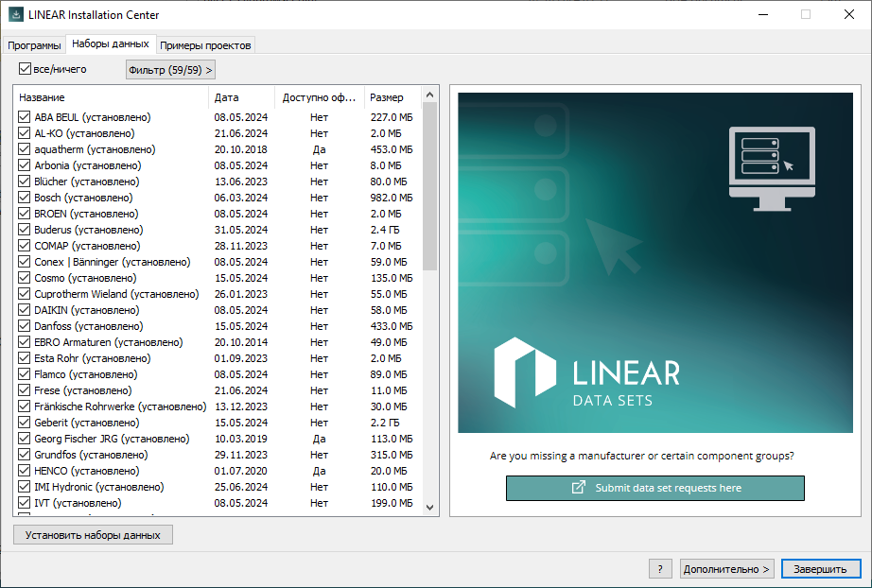Click the 433.0 МБ size cell
Viewport: 872px width, 588px height.
(392, 326)
